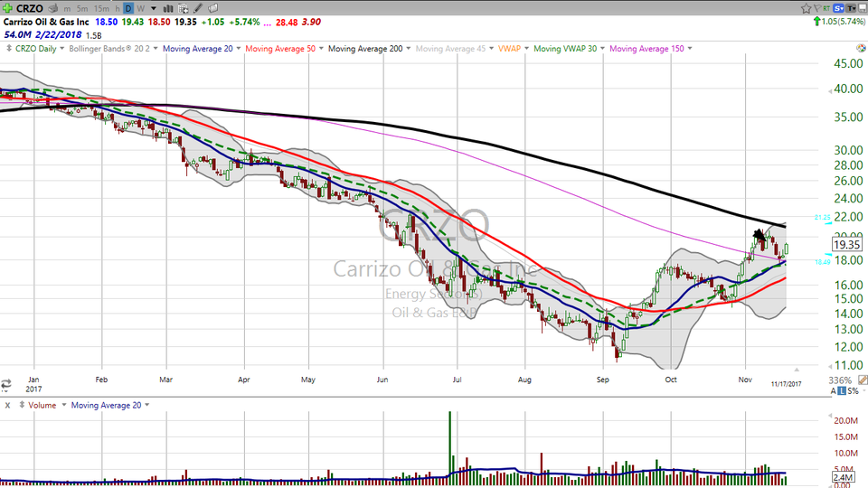
Task: Click the 54.0M value
Action: (x=18, y=35)
